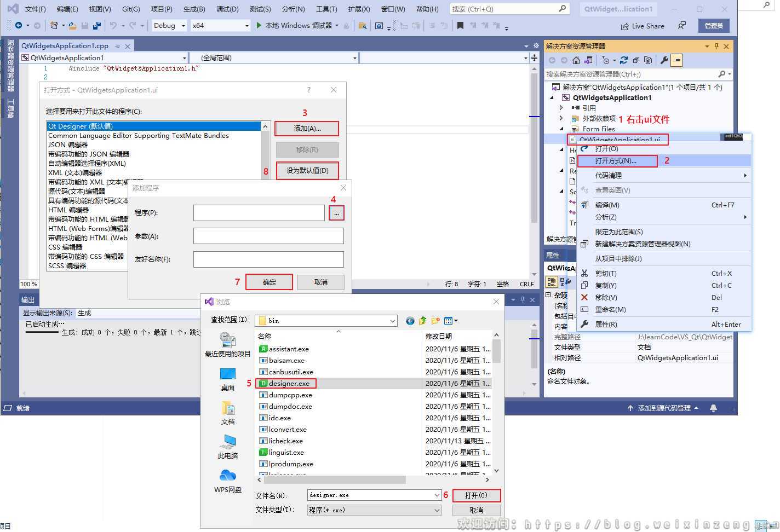Click the bookmark flag icon in toolbar

pyautogui.click(x=460, y=26)
